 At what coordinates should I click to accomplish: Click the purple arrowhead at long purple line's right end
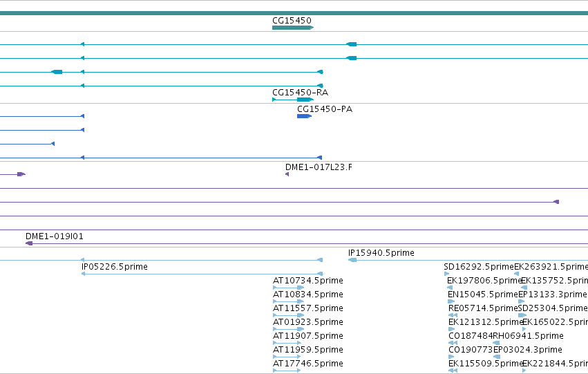pos(556,202)
